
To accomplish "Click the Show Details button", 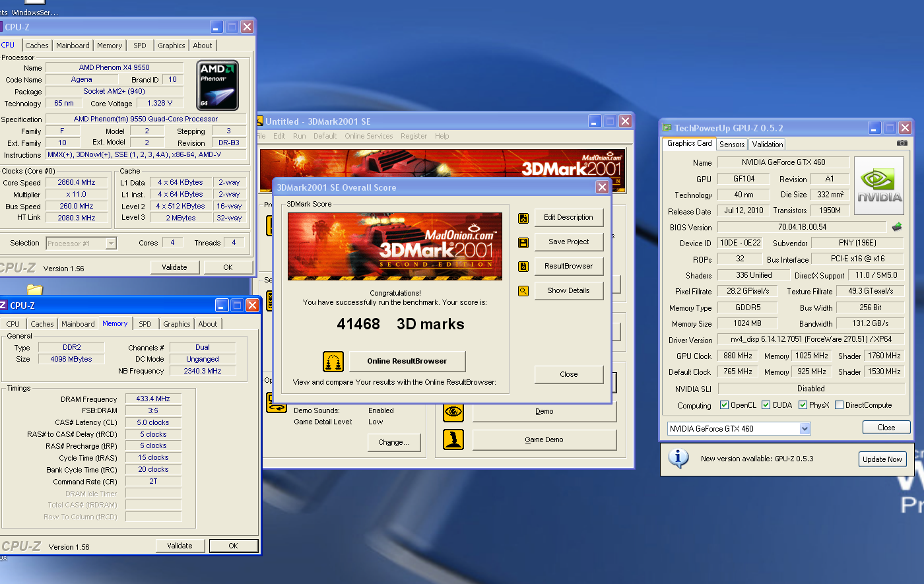I will (x=568, y=291).
